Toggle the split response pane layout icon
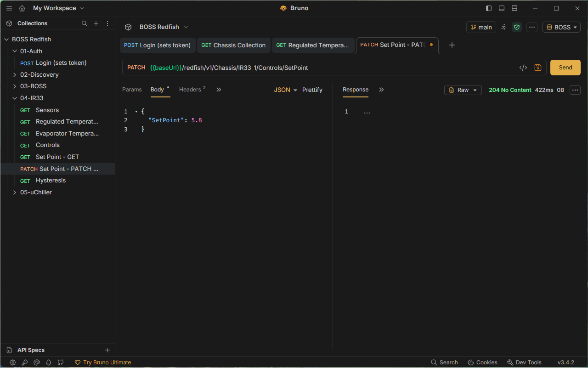This screenshot has width=588, height=368. tap(514, 8)
